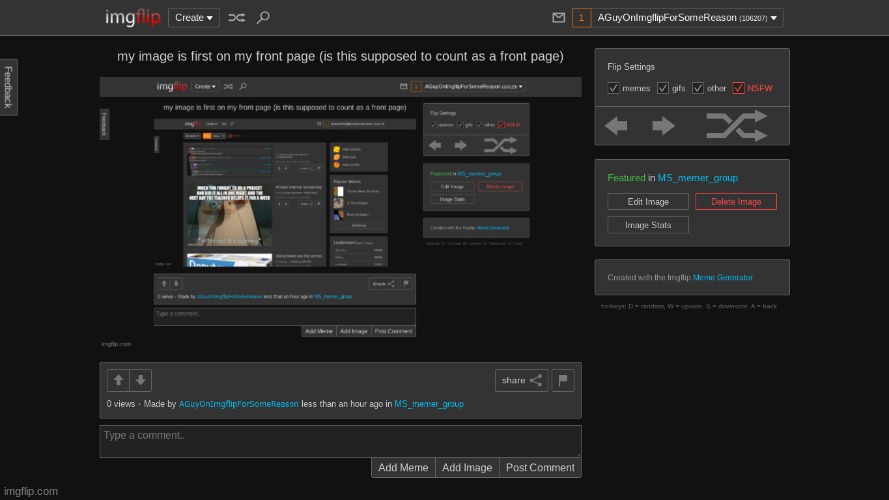This screenshot has height=500, width=889.
Task: Open the mail envelope icon
Action: pos(558,18)
